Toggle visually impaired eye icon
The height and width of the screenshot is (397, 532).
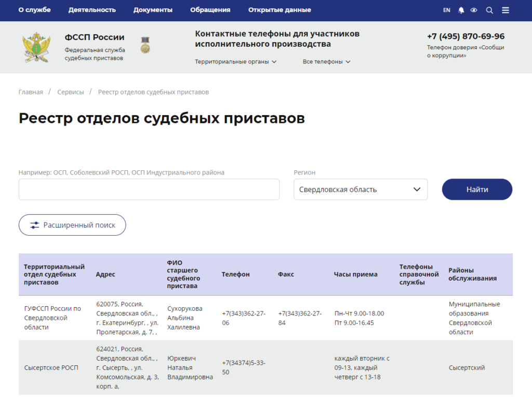(x=474, y=10)
